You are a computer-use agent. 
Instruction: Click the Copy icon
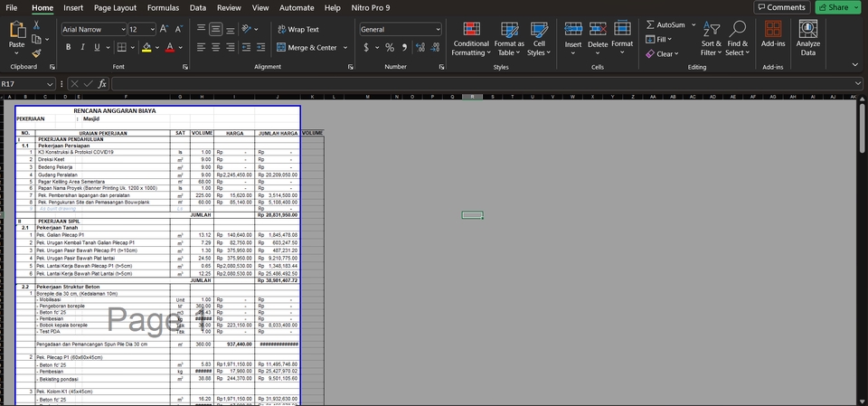point(36,39)
